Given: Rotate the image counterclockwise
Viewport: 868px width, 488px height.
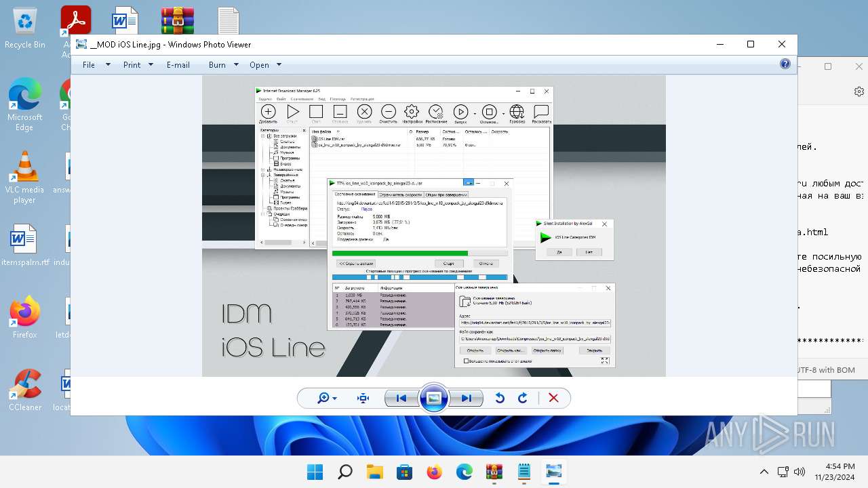Looking at the screenshot, I should [x=500, y=398].
